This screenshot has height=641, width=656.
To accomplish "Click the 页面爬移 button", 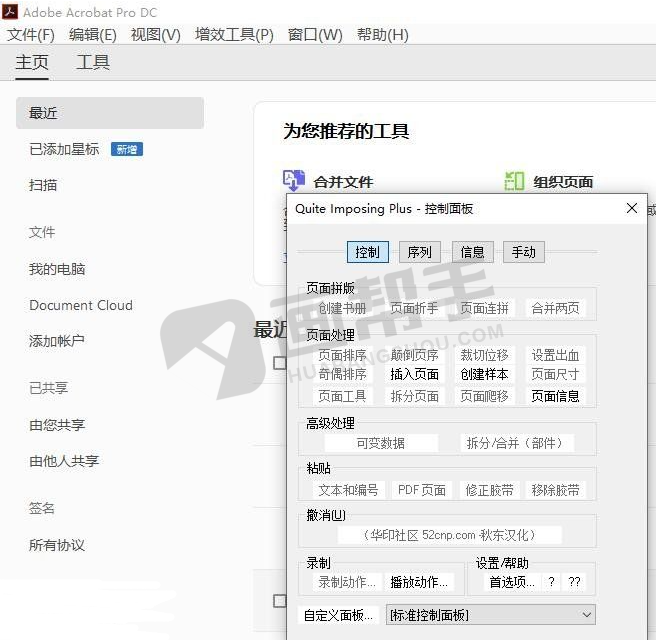I will click(484, 396).
